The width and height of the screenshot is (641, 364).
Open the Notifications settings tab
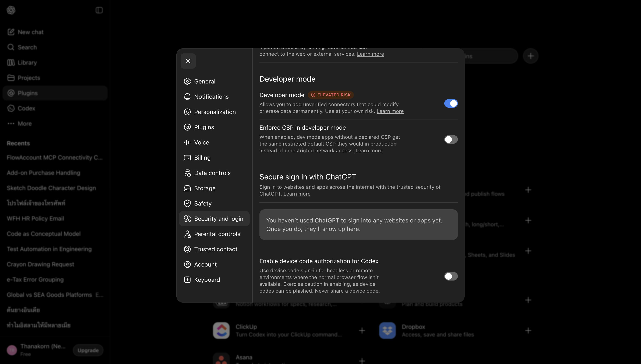click(214, 96)
